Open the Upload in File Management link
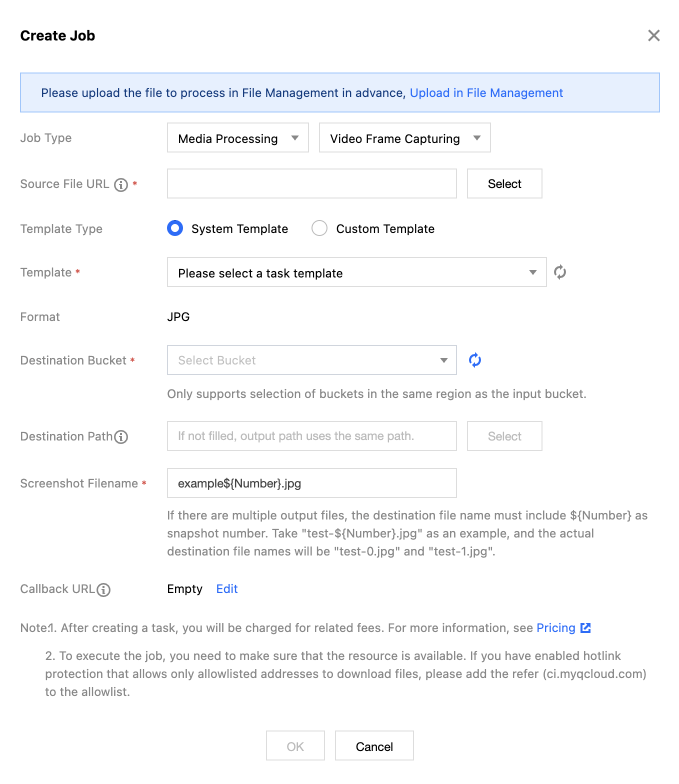The height and width of the screenshot is (784, 679). (x=486, y=93)
